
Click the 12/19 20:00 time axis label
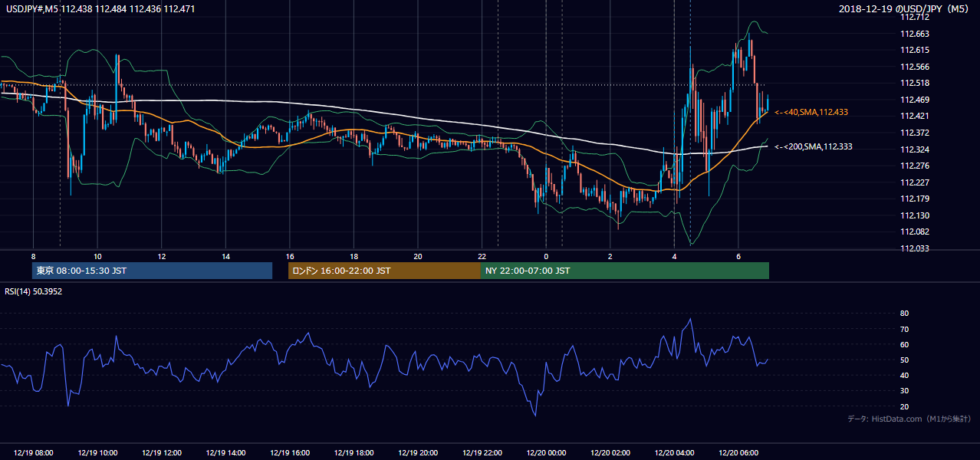coord(418,453)
